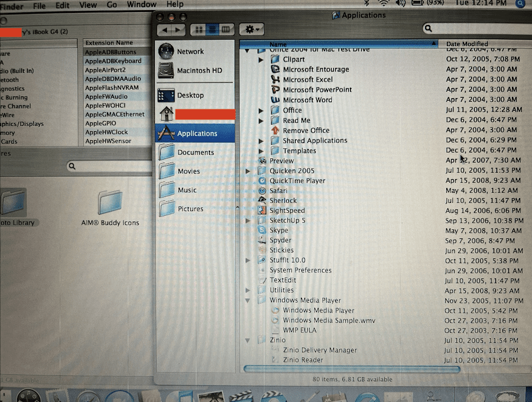Select Sherlock app icon

[x=262, y=200]
